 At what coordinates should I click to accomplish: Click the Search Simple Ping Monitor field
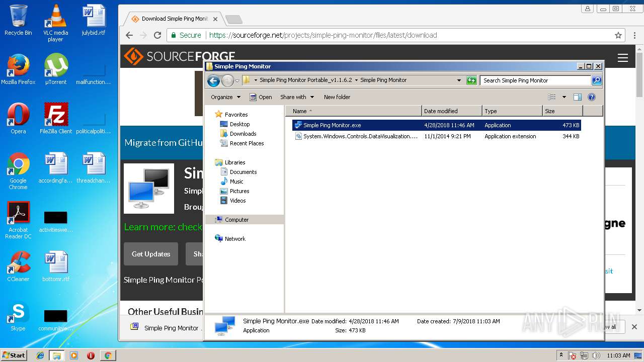[535, 80]
